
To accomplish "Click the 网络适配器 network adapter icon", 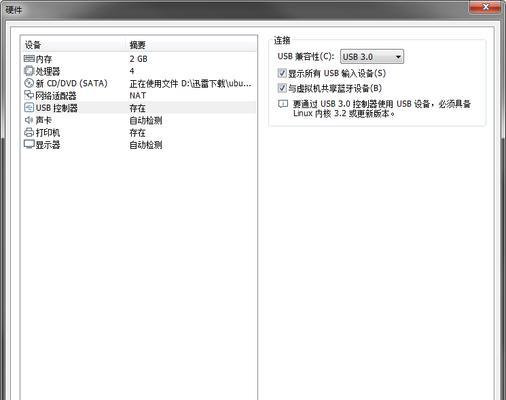I will pyautogui.click(x=29, y=95).
